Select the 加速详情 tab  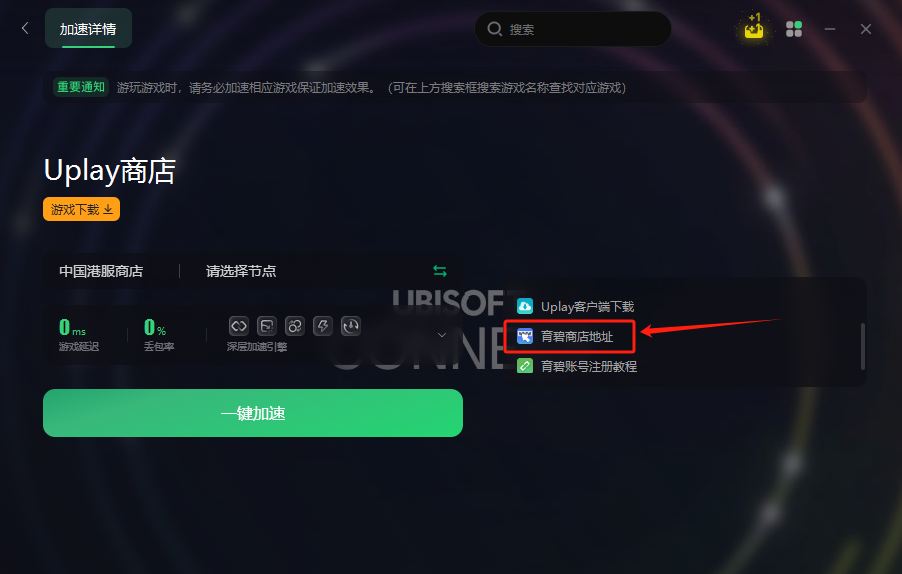[88, 29]
